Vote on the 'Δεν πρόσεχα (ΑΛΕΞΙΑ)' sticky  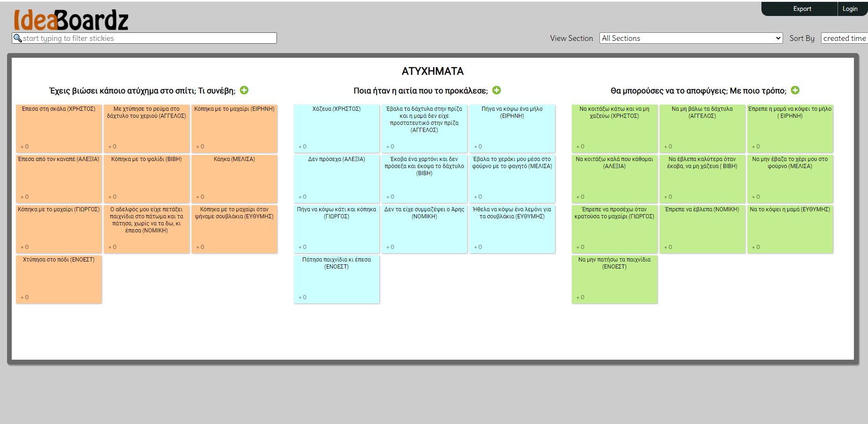tap(303, 197)
